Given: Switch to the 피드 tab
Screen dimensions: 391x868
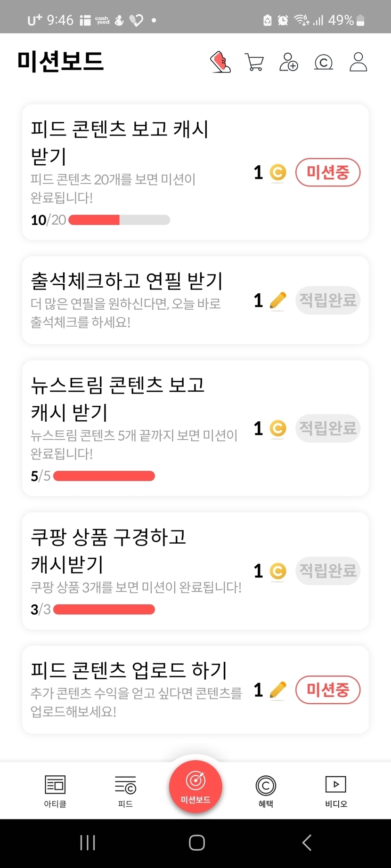Looking at the screenshot, I should click(x=125, y=791).
